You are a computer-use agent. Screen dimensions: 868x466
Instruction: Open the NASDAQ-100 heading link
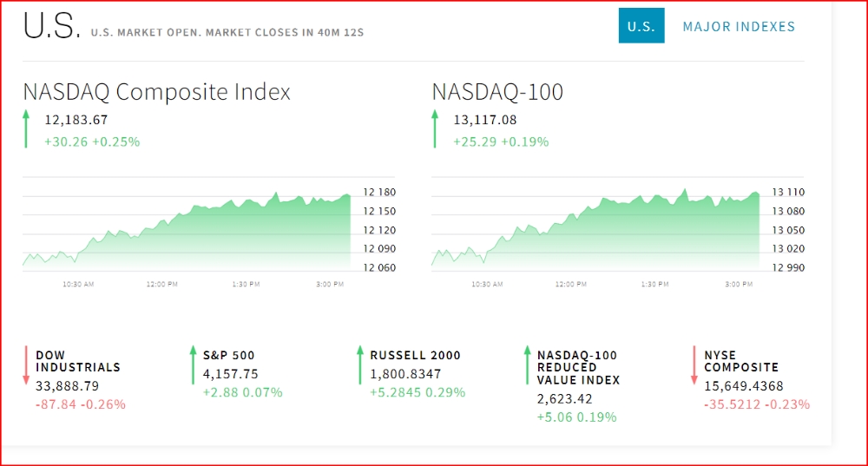(x=497, y=92)
